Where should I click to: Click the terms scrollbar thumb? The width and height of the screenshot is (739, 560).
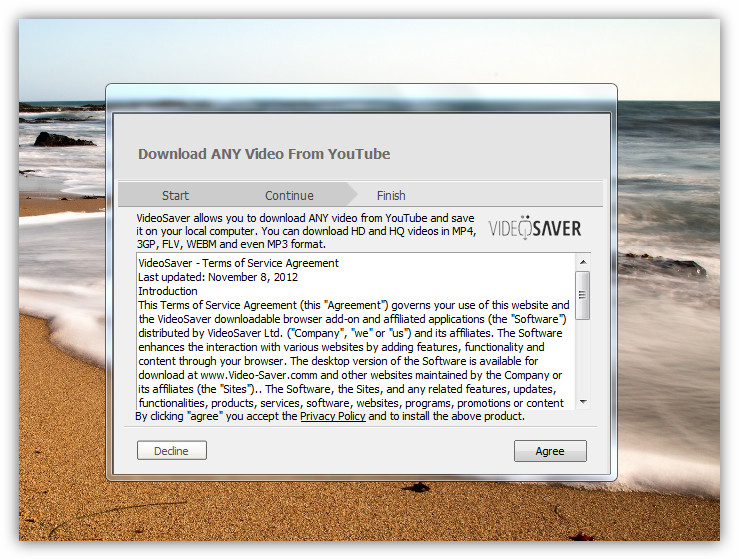[x=583, y=296]
